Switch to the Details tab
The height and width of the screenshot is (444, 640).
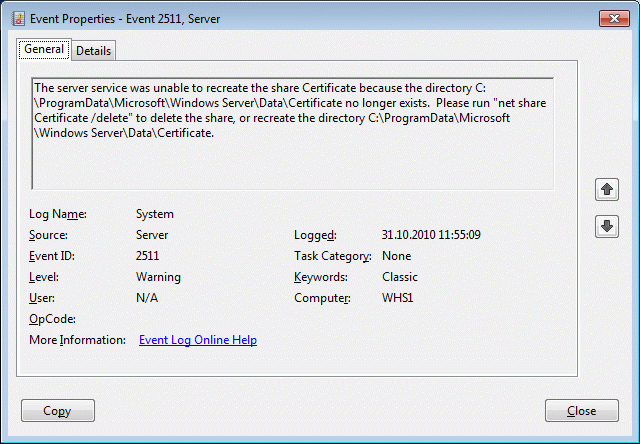(x=93, y=51)
